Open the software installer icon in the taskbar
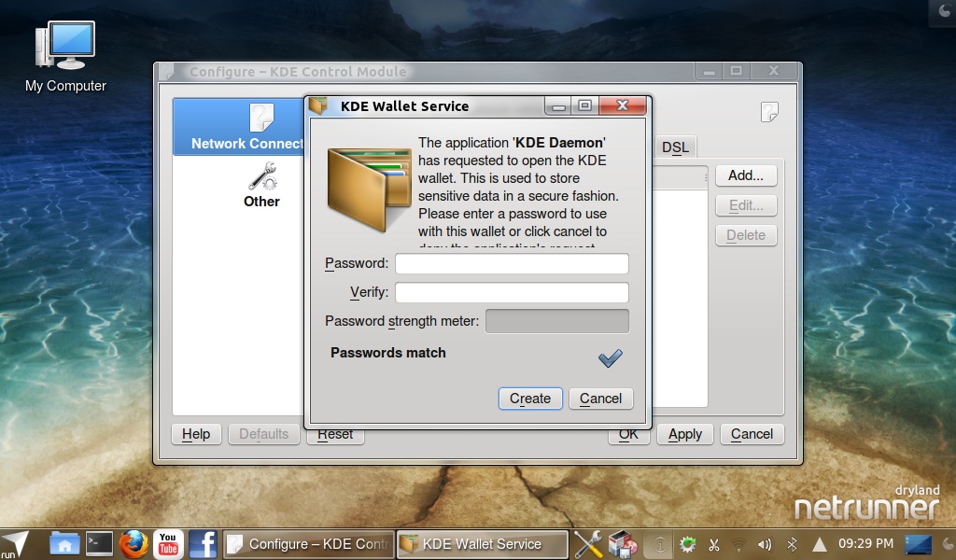 point(623,544)
